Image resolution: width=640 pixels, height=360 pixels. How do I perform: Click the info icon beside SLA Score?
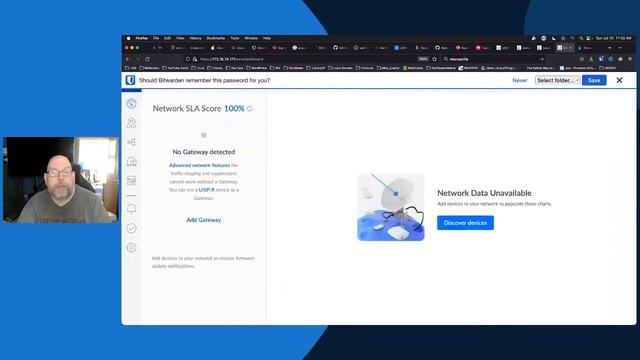coord(250,109)
